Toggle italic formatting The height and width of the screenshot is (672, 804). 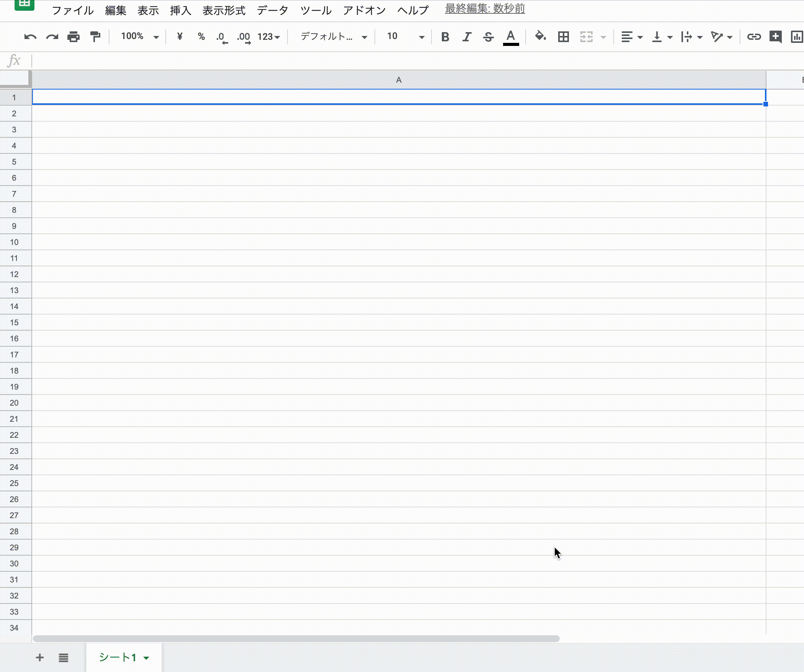(x=467, y=37)
